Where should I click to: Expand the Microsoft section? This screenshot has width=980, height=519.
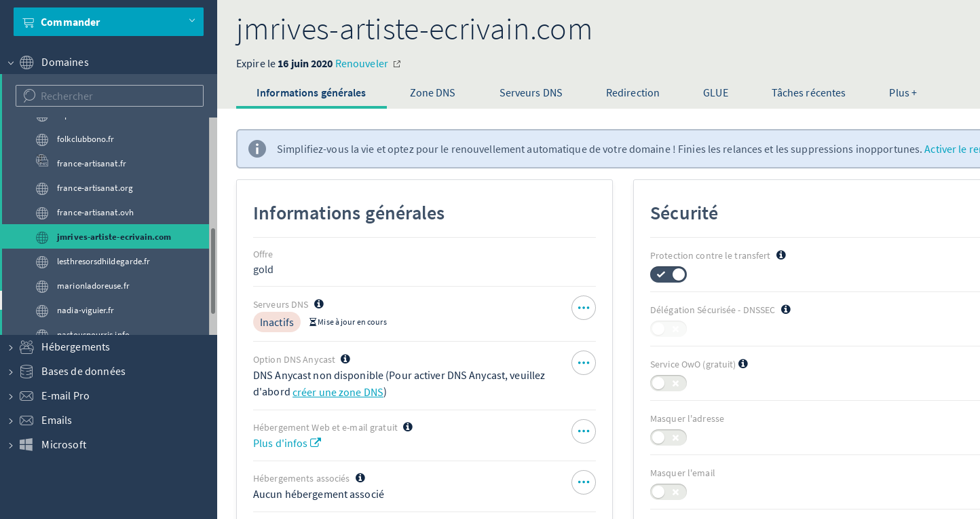[x=11, y=445]
